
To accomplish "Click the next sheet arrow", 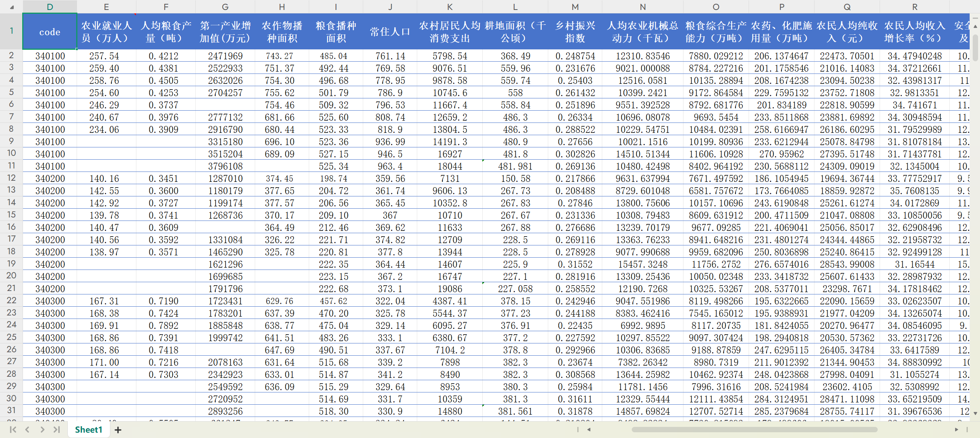I will click(42, 430).
